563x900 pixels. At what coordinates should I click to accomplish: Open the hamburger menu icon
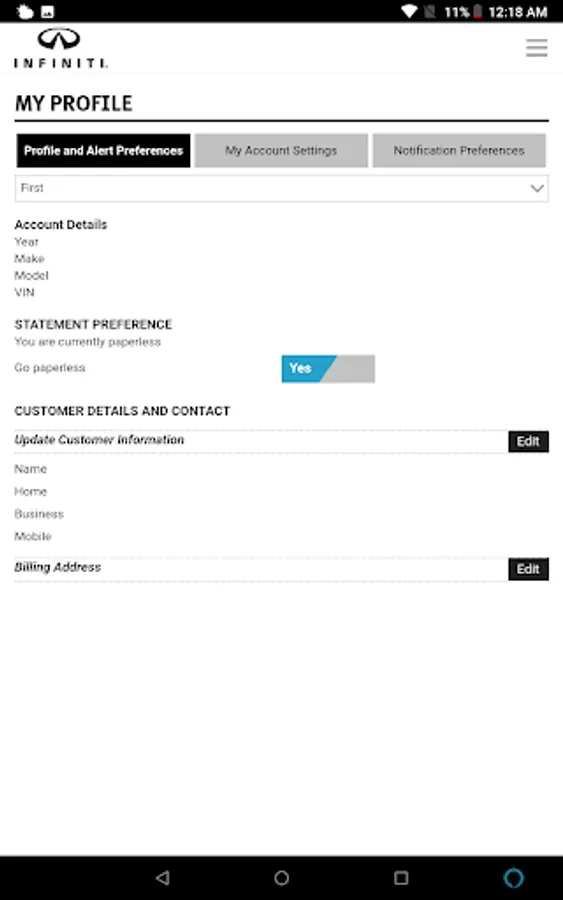click(x=537, y=48)
